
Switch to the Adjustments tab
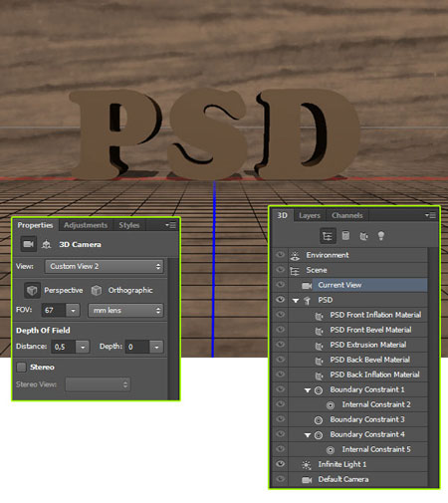click(x=86, y=225)
